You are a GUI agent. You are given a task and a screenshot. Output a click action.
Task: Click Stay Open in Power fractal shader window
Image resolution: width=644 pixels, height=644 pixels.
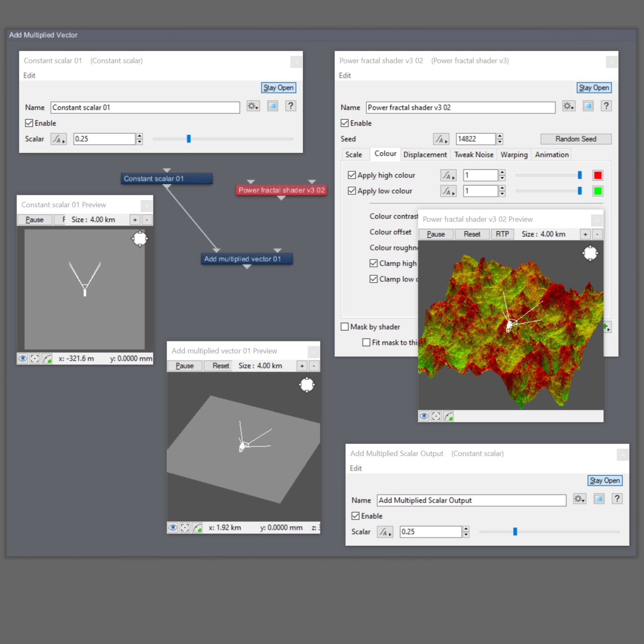pyautogui.click(x=594, y=88)
